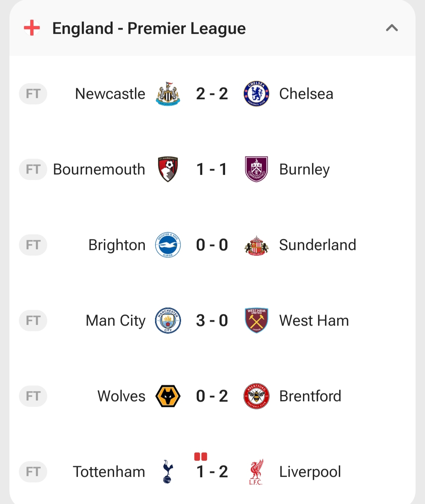Open the Newcastle 2 - 2 score
The width and height of the screenshot is (425, 504).
pos(212,94)
